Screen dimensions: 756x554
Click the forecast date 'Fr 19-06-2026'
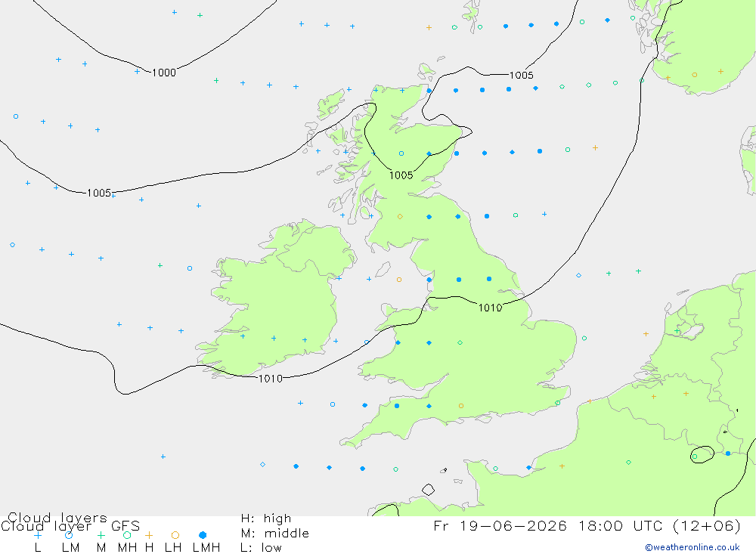[x=500, y=525]
